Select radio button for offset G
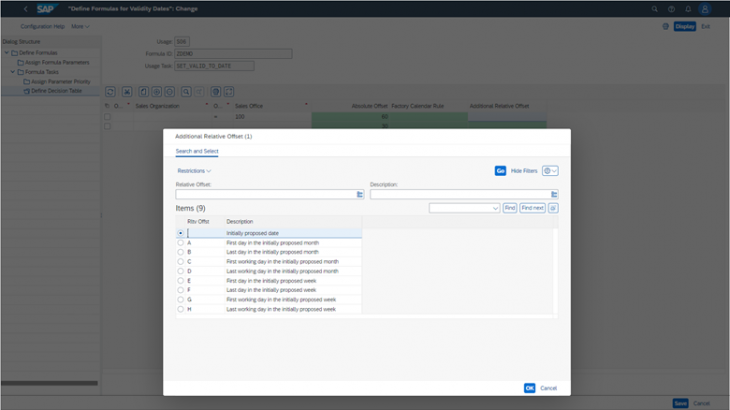 point(181,300)
